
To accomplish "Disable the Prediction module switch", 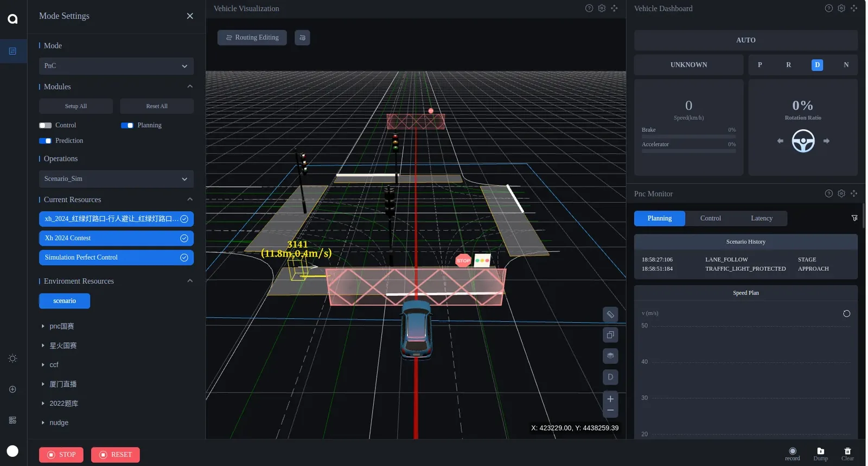I will (x=46, y=141).
